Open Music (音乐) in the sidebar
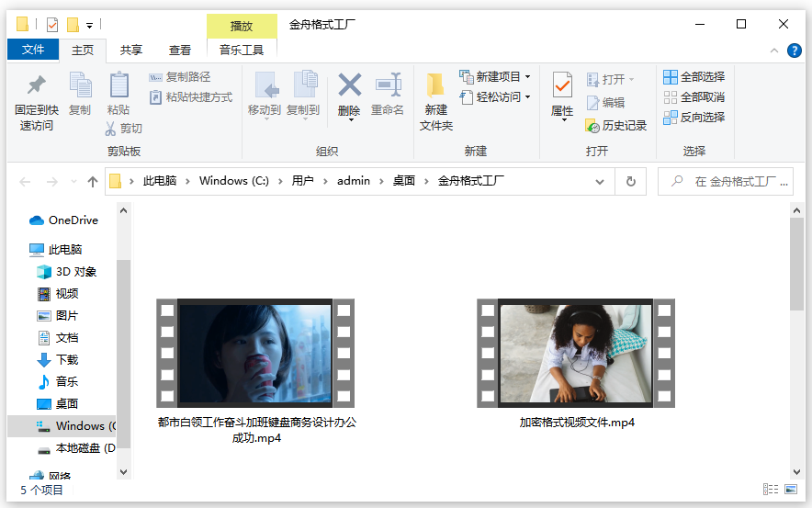This screenshot has width=812, height=508. (x=58, y=381)
